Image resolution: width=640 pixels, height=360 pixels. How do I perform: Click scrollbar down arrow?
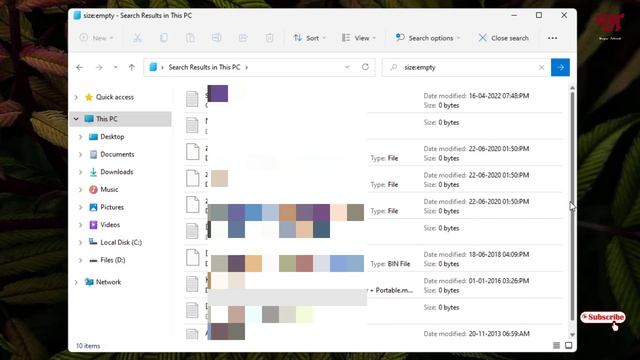pos(572,335)
